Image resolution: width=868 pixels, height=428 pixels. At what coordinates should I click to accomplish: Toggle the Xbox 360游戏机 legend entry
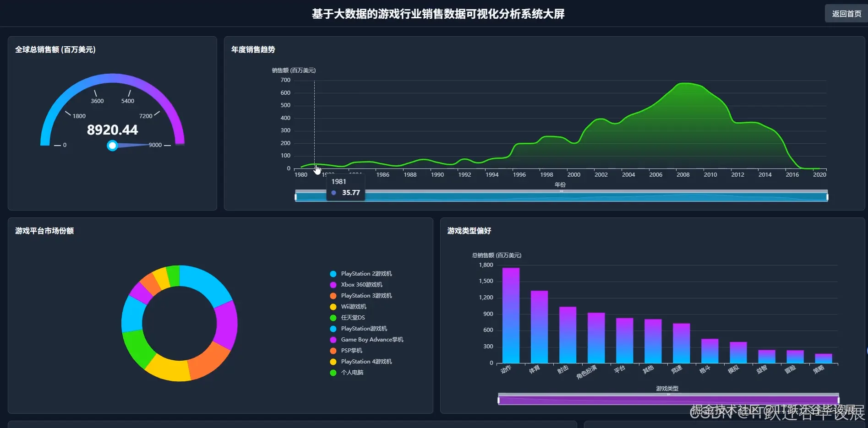click(x=333, y=284)
